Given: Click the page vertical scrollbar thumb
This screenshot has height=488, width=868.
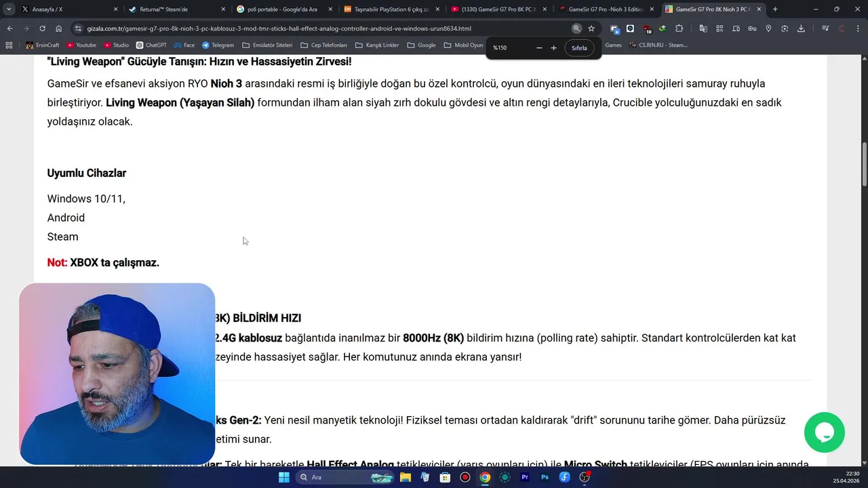Looking at the screenshot, I should point(865,165).
